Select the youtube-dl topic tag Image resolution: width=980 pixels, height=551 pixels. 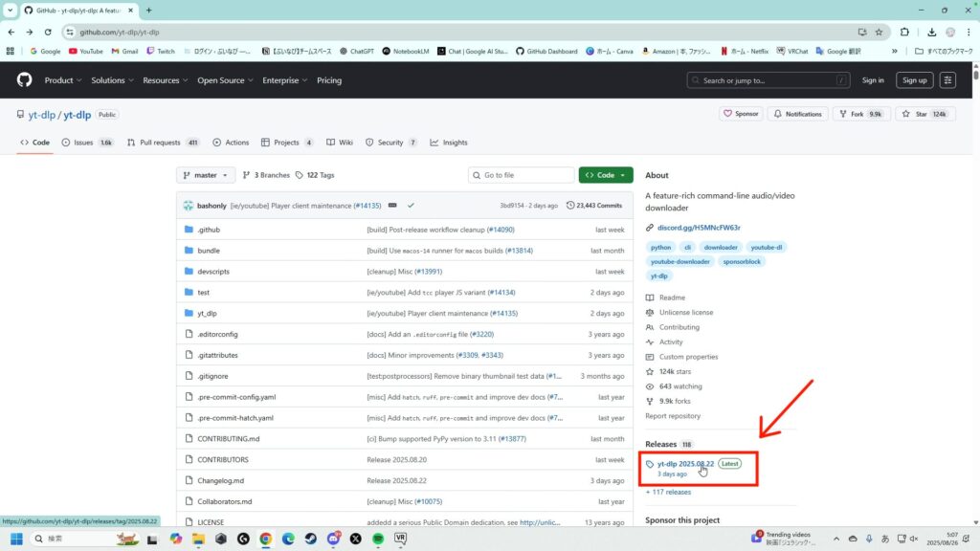(768, 247)
